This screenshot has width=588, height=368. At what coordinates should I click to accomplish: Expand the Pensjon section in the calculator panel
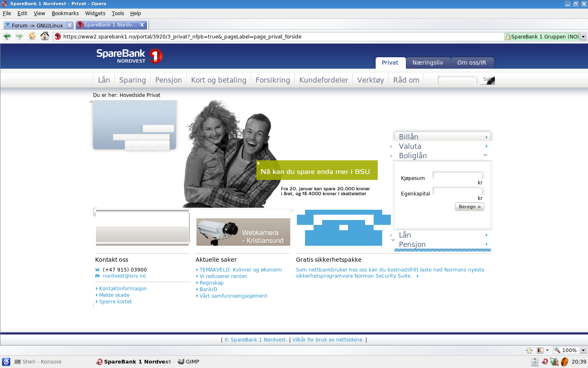tap(443, 244)
